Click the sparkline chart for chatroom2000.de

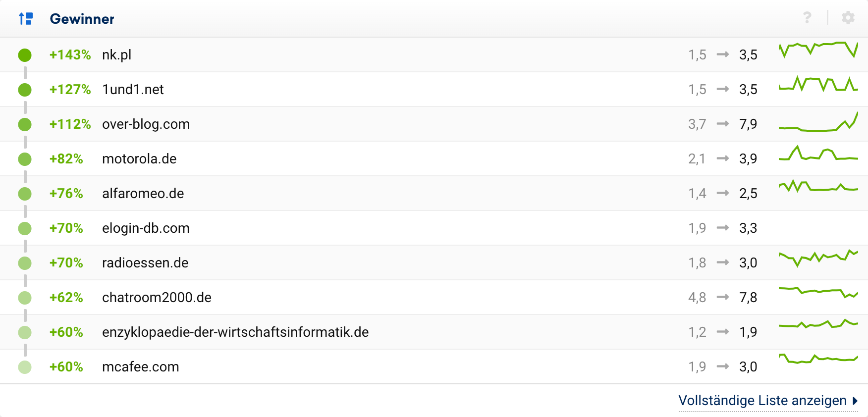pos(818,293)
